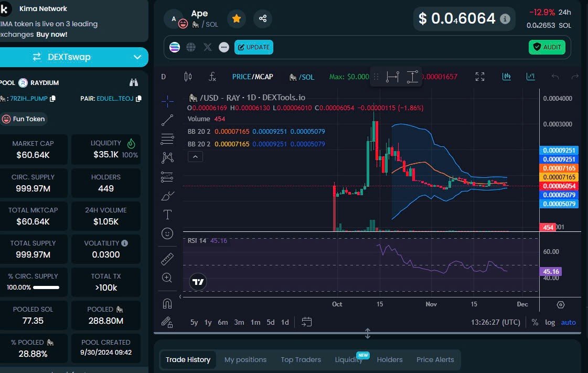The image size is (588, 373).
Task: Grab the chart height resize handle
Action: point(368,333)
